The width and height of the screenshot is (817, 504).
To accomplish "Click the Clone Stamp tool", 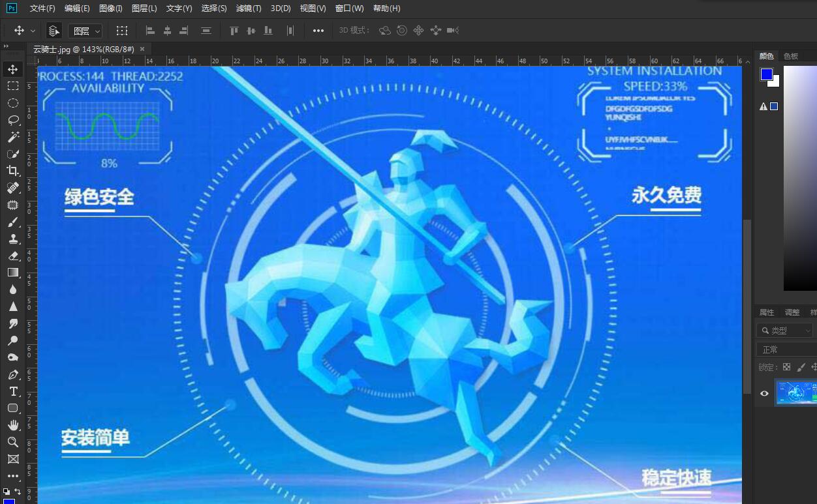I will tap(13, 239).
